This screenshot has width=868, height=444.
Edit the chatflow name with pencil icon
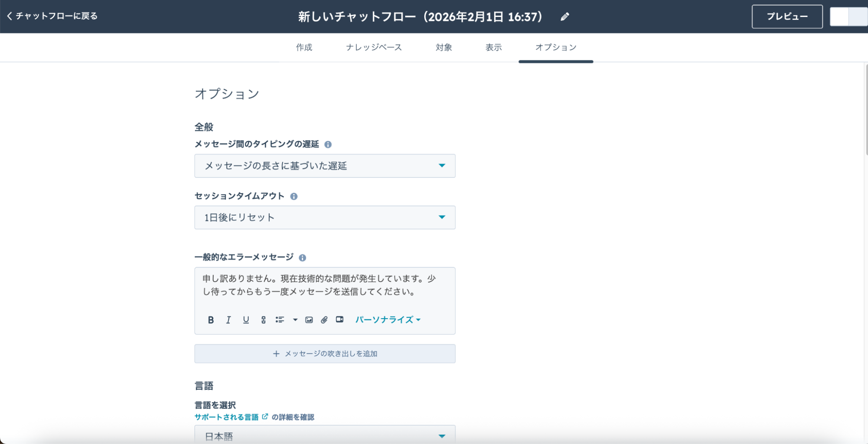pyautogui.click(x=564, y=17)
